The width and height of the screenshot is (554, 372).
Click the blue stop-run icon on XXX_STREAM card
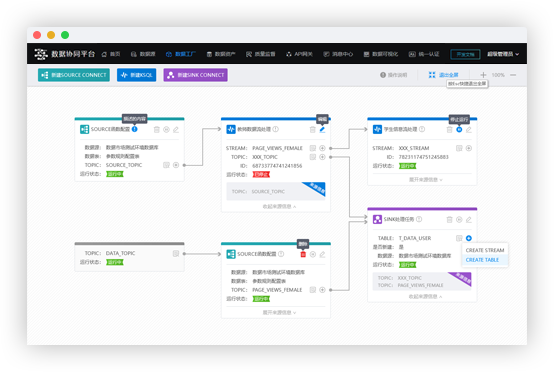point(459,130)
